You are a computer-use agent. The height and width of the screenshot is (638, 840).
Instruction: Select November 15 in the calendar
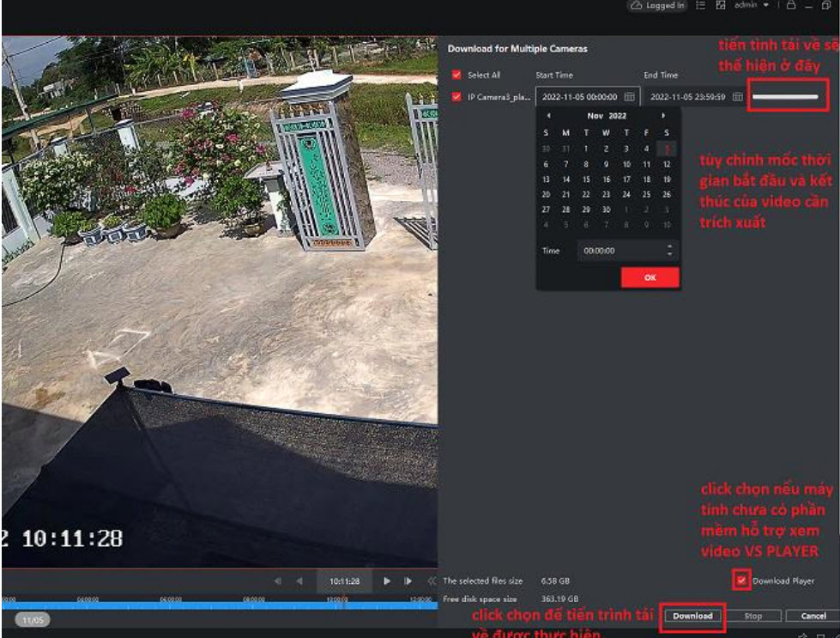[586, 179]
